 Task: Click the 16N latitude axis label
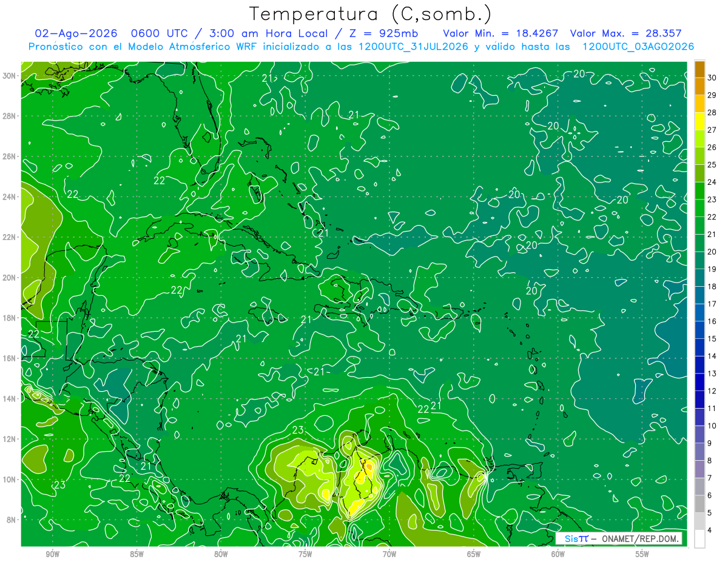(x=10, y=358)
